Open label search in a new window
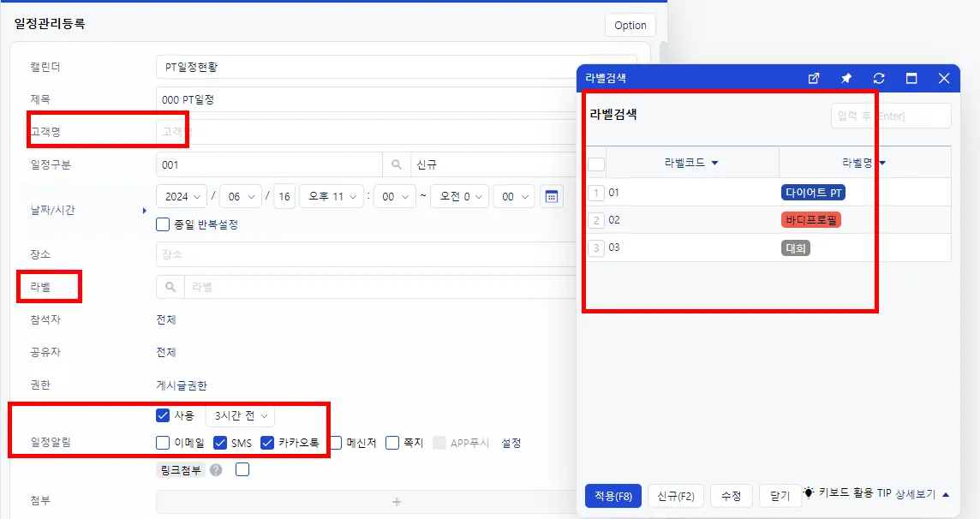This screenshot has width=980, height=519. point(813,78)
